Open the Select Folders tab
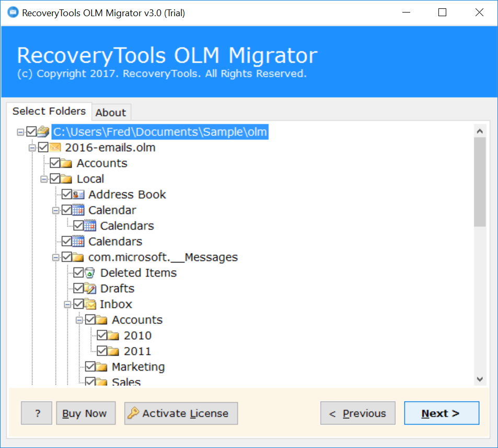This screenshot has width=498, height=448. (x=49, y=111)
